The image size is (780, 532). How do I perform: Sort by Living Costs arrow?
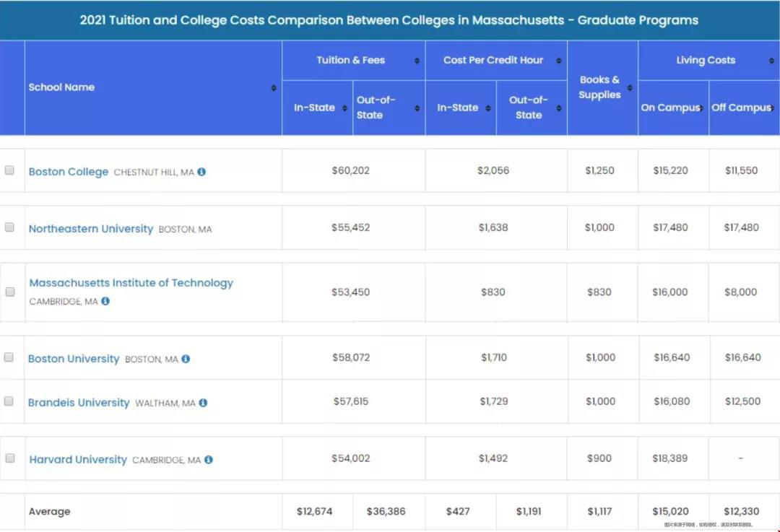tap(771, 61)
